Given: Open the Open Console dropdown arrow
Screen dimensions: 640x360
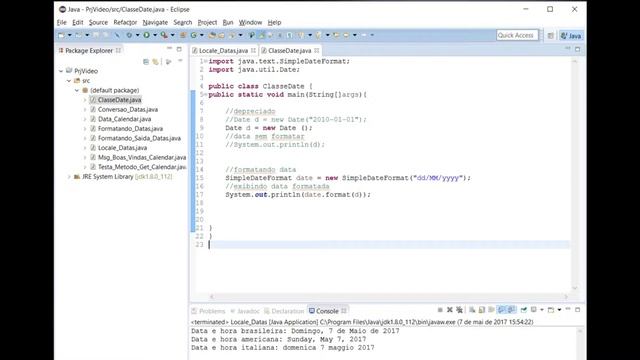Looking at the screenshot, I should point(560,310).
